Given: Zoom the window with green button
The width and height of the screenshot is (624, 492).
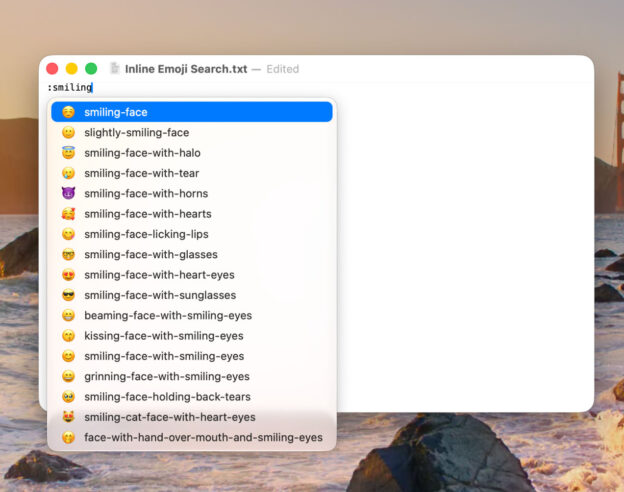Looking at the screenshot, I should pos(91,68).
